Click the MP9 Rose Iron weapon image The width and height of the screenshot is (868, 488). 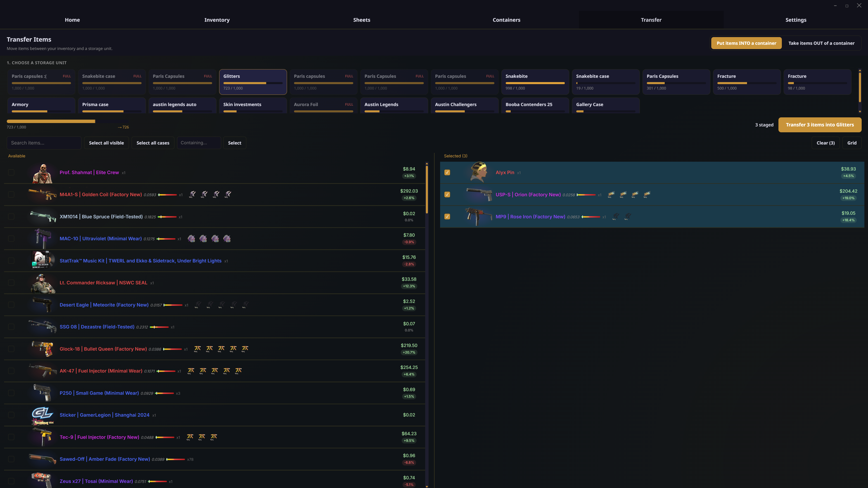pyautogui.click(x=479, y=216)
